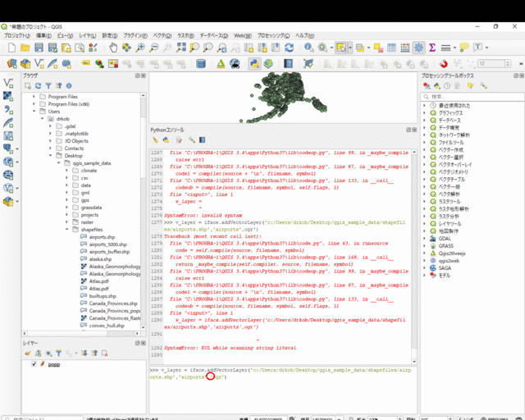Viewport: 525px width, 420px height.
Task: Open layer styling panel brush icon
Action: pos(28,353)
